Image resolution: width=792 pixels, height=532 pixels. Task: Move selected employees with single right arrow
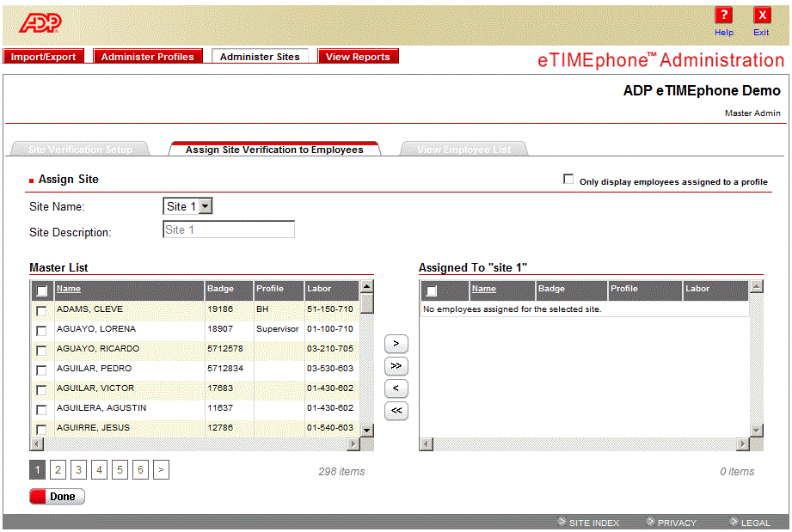(x=396, y=344)
